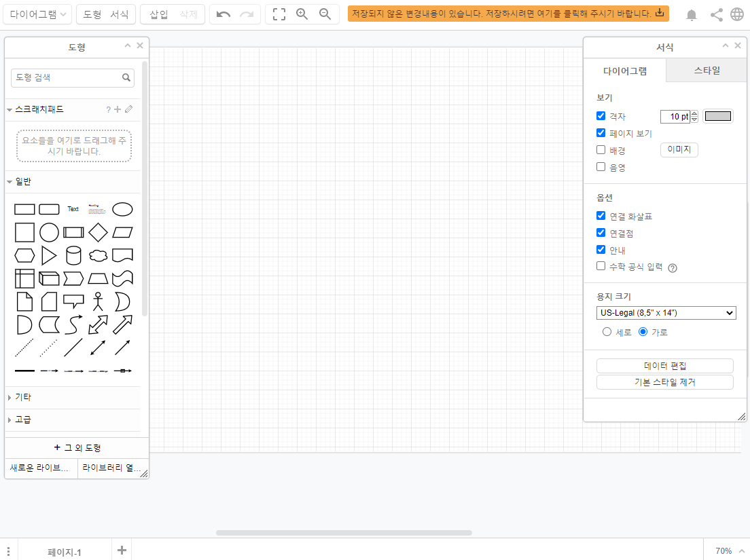Open the paper size US-Legal dropdown
Image resolution: width=750 pixels, height=560 pixels.
pos(666,313)
